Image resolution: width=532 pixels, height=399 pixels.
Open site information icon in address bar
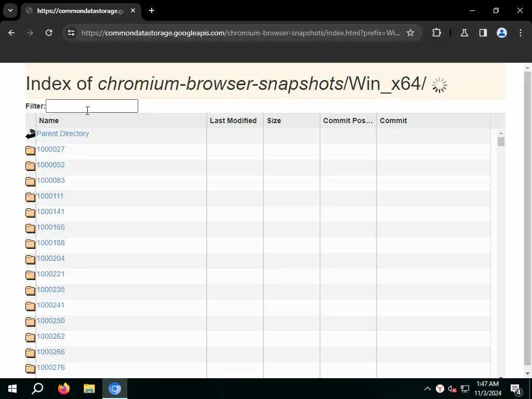point(71,33)
